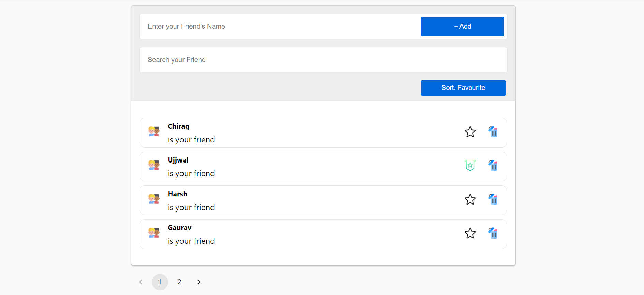Focus the Search your Friend field
644x295 pixels.
[x=323, y=60]
